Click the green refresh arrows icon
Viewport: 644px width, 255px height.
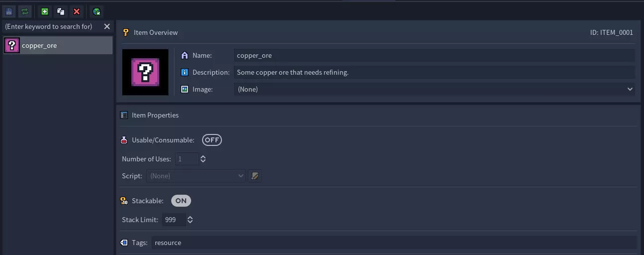25,11
